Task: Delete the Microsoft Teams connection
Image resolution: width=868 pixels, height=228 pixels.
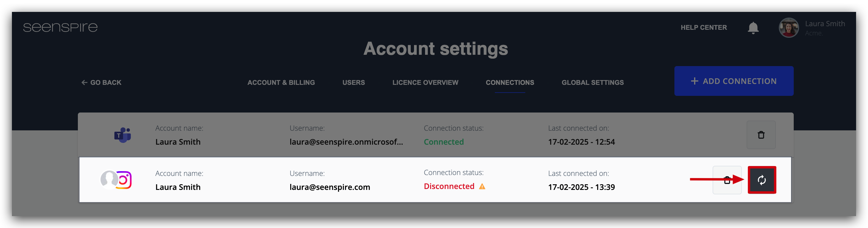Action: point(761,135)
